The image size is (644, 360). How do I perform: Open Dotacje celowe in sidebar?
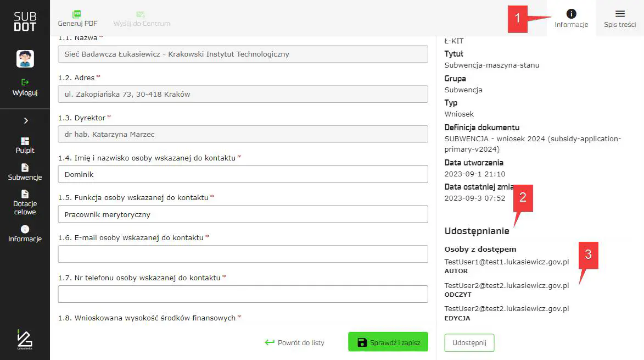pos(25,202)
